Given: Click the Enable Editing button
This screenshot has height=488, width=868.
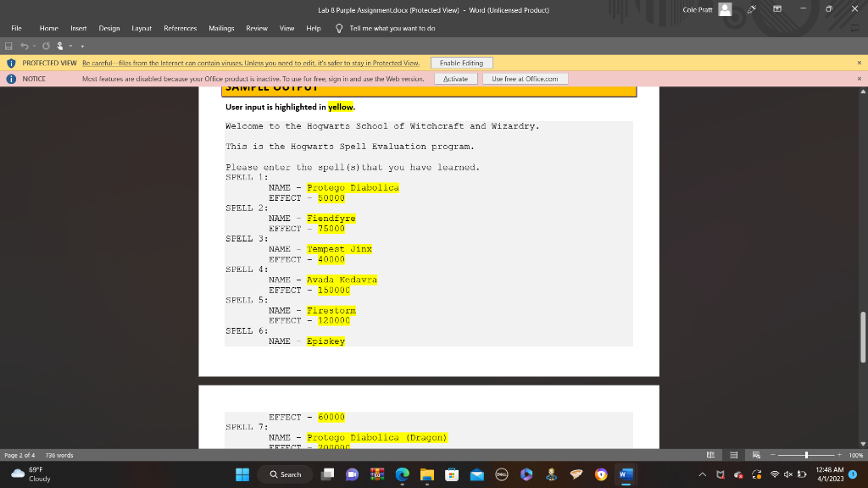Looking at the screenshot, I should [463, 62].
